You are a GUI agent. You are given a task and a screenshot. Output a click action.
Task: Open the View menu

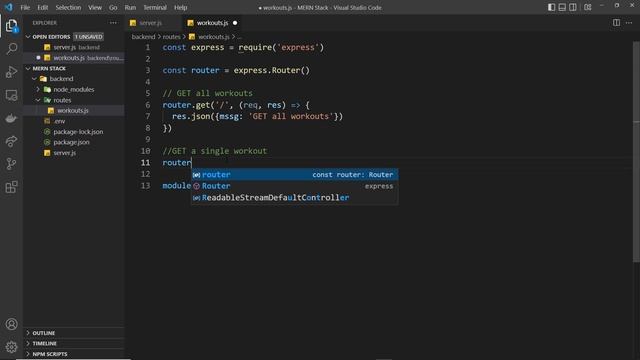(95, 7)
